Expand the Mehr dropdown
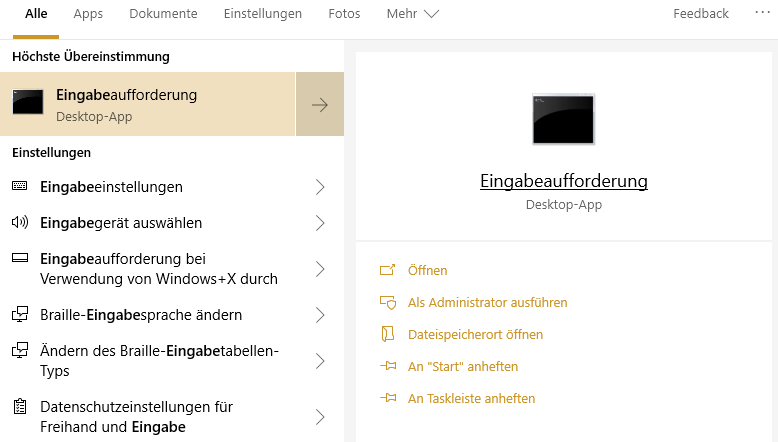778x442 pixels. click(x=413, y=13)
